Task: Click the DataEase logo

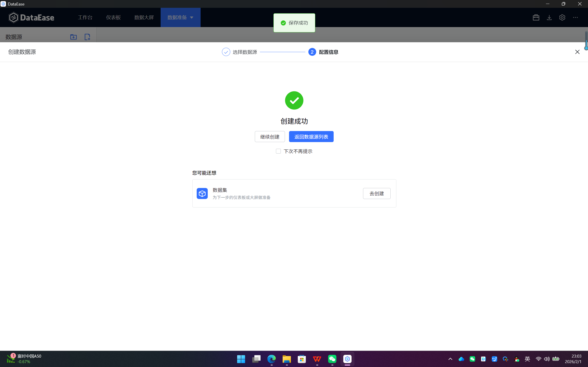Action: [31, 17]
